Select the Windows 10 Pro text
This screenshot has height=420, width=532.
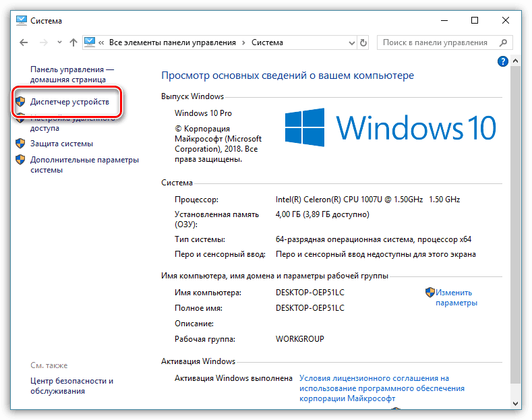(203, 113)
